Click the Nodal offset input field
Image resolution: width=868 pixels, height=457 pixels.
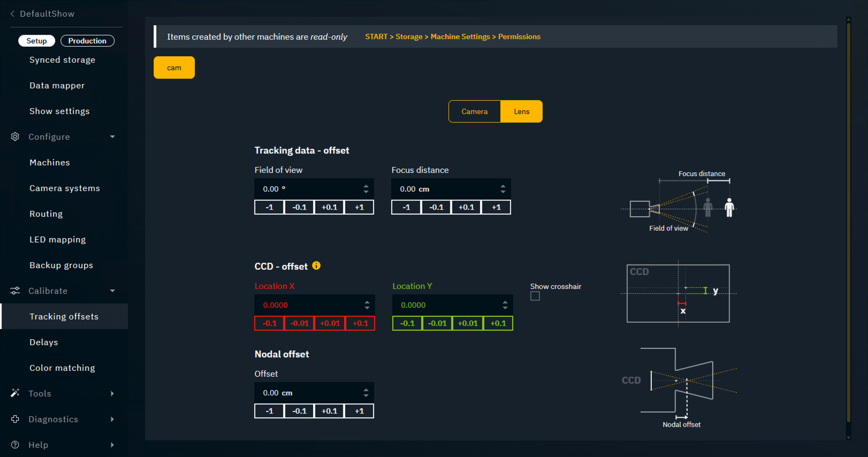(x=308, y=393)
